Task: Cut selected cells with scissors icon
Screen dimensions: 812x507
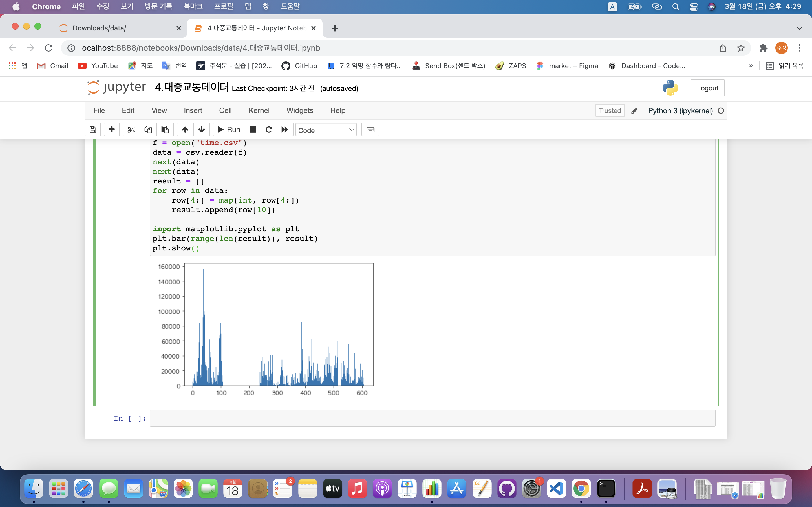Action: pos(131,130)
